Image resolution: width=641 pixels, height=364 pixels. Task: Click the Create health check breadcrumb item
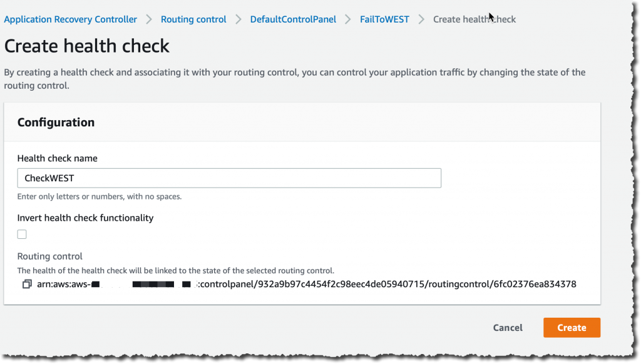click(x=474, y=19)
